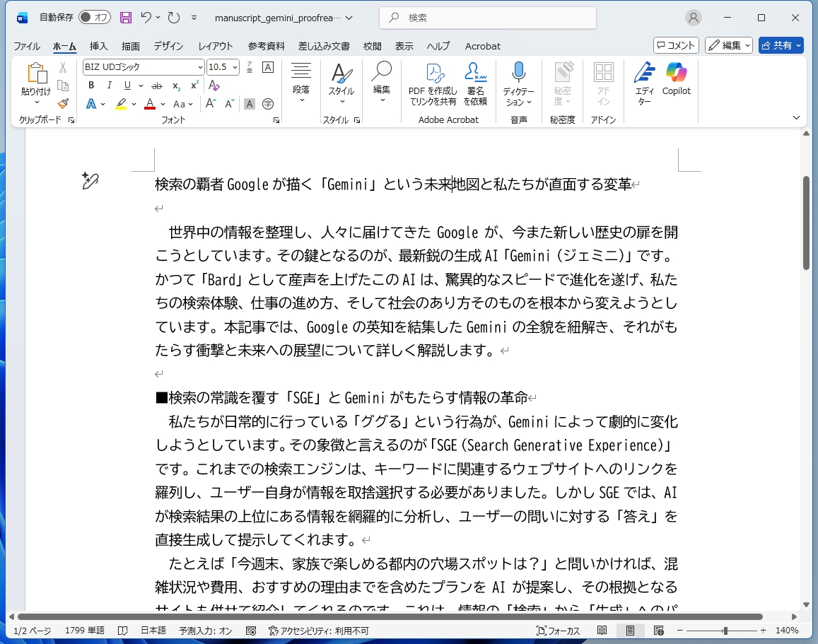Switch to the 挿入 tab
The image size is (818, 644).
pos(98,46)
